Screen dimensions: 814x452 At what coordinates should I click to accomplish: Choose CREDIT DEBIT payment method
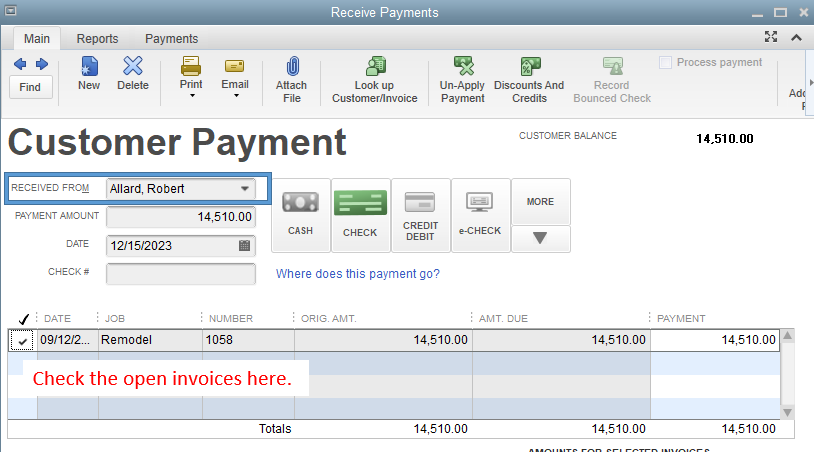pos(420,213)
